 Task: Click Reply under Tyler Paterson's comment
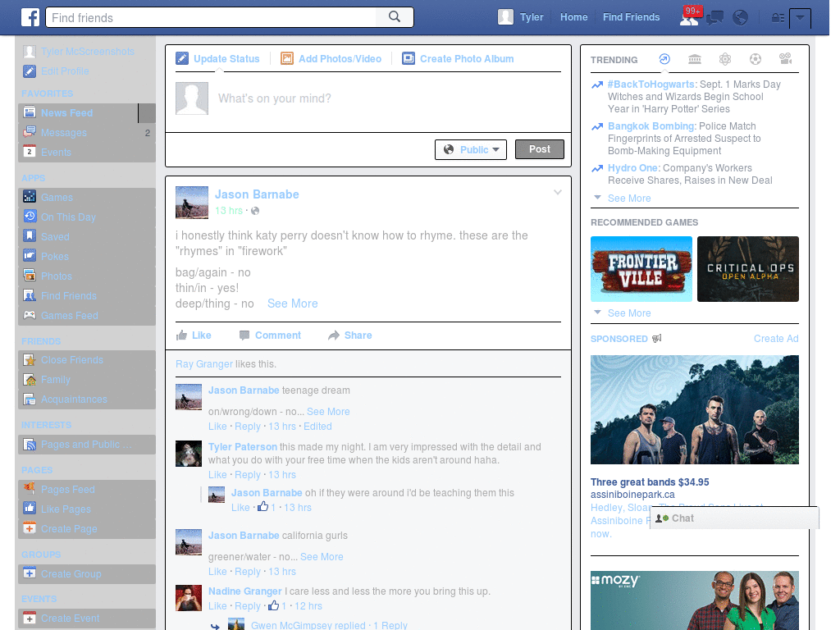(x=248, y=475)
